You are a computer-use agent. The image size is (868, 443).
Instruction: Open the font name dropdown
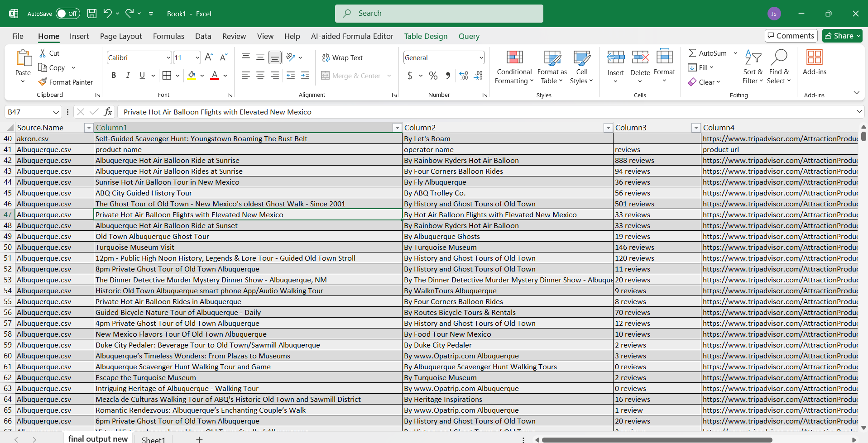pos(168,57)
